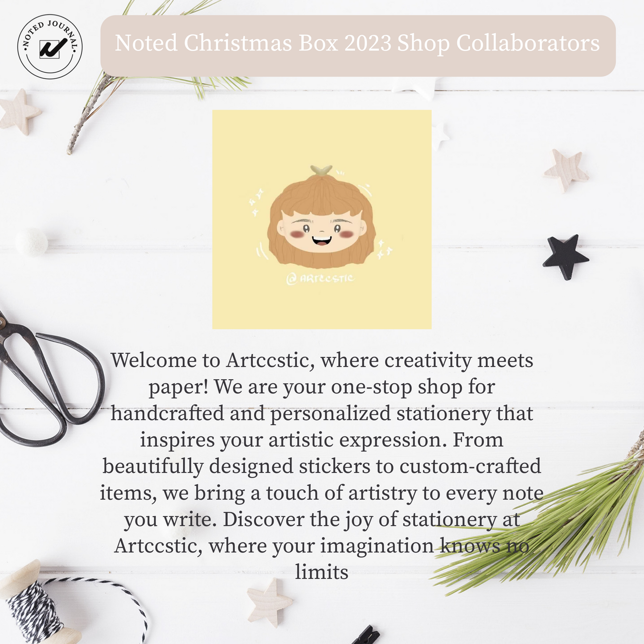Screen dimensions: 644x644
Task: Click the word 'limits' at paragraph end
Action: coord(321,572)
